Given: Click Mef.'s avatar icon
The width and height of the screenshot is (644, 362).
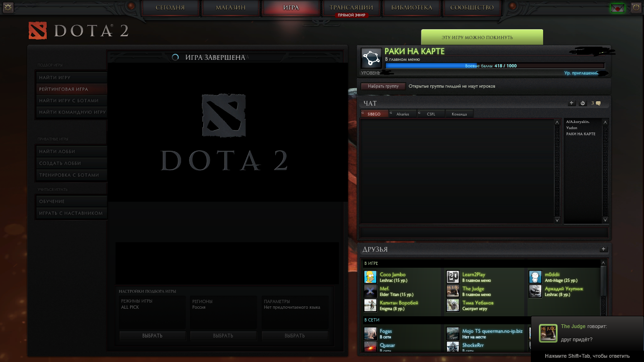Looking at the screenshot, I should [x=371, y=291].
